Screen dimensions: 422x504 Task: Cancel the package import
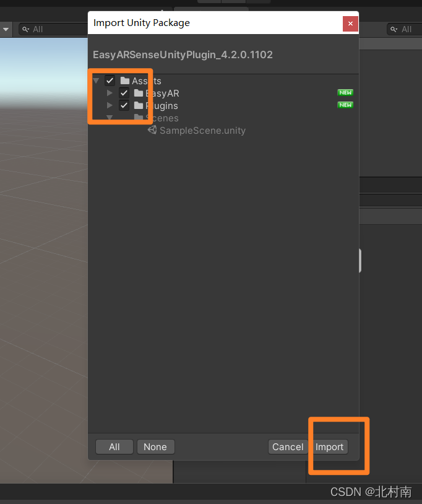(x=288, y=447)
